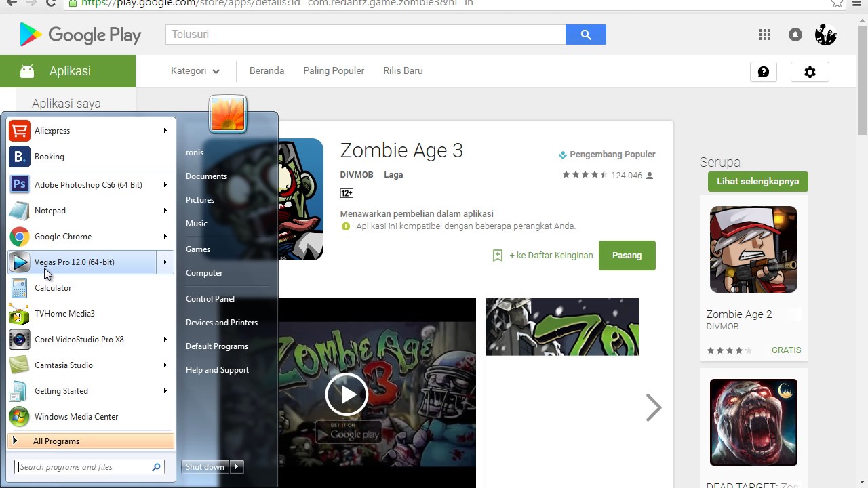Click the 12+ content rating badge
The width and height of the screenshot is (868, 488).
point(347,193)
